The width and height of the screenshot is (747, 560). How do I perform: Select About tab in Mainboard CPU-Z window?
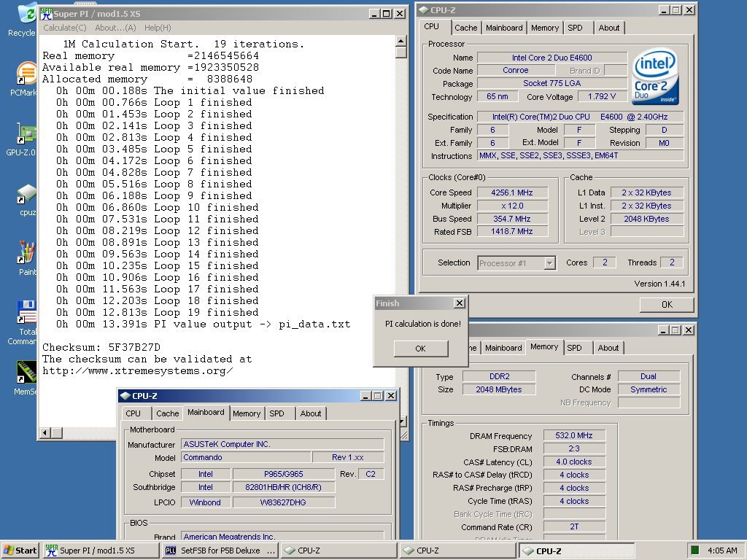311,413
